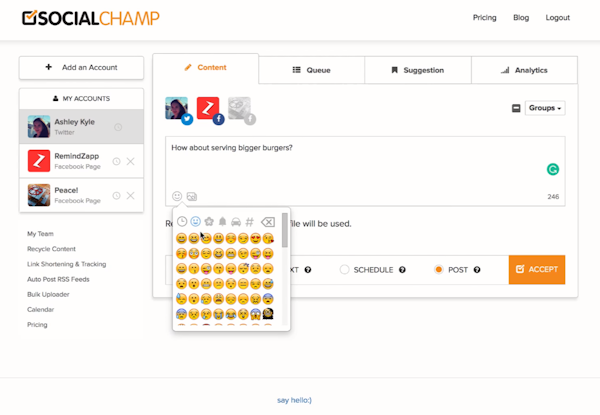Select the symbols hash emoji category

[x=249, y=221]
